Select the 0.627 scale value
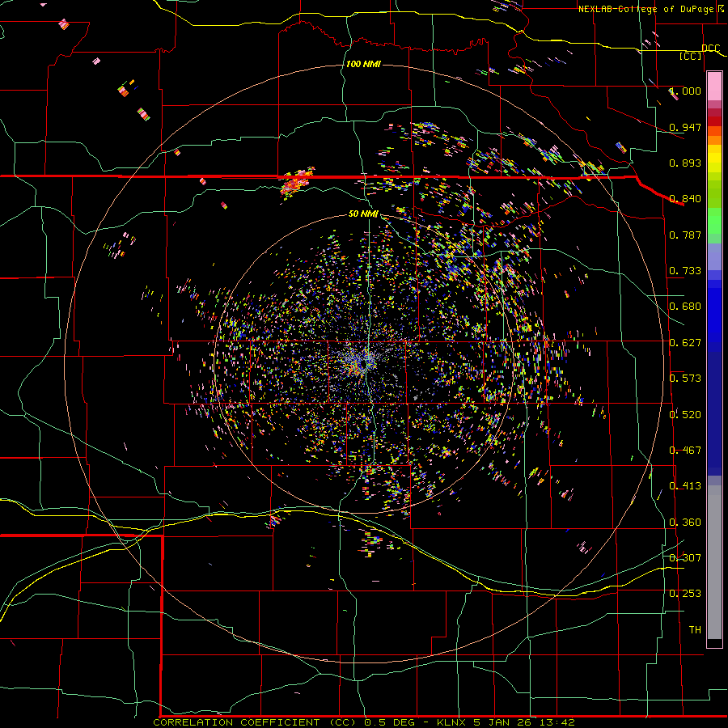 pos(685,342)
